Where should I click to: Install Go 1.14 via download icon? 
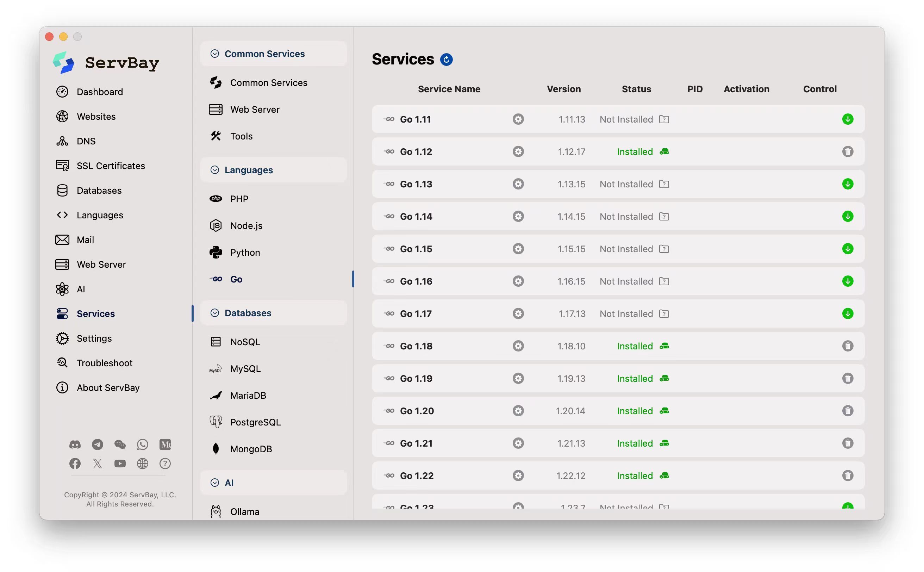(x=848, y=216)
